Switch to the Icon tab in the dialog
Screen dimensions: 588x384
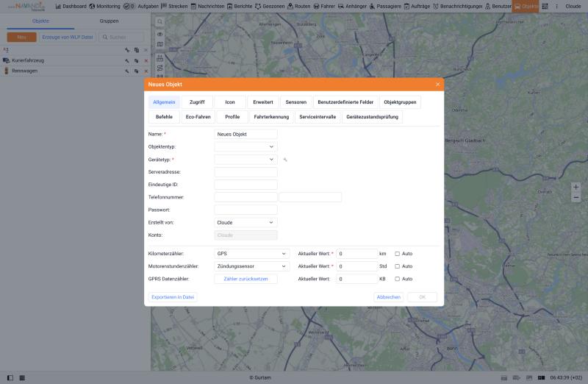230,102
